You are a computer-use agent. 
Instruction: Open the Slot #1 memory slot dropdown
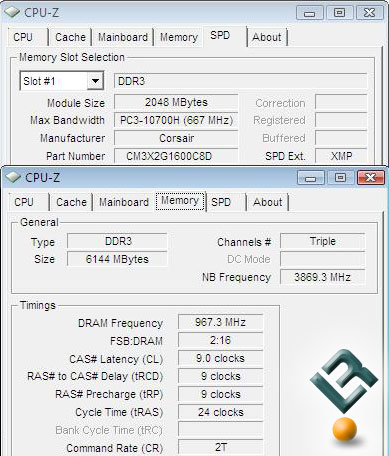[x=95, y=81]
